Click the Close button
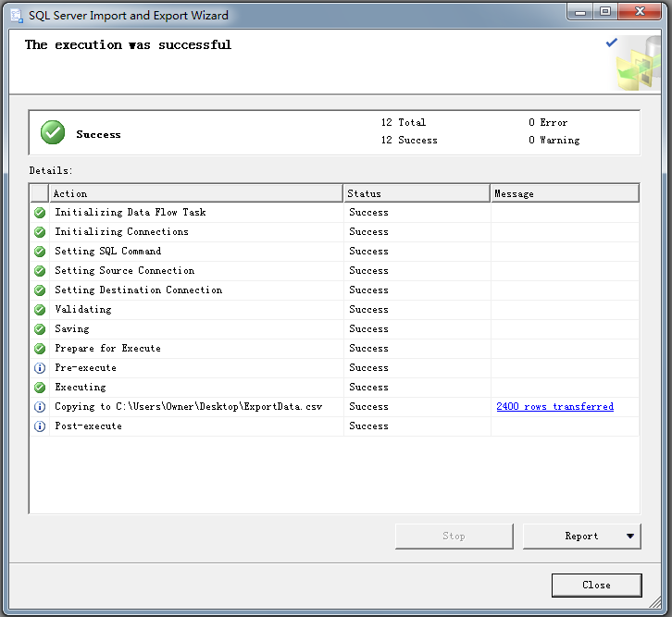 point(597,585)
